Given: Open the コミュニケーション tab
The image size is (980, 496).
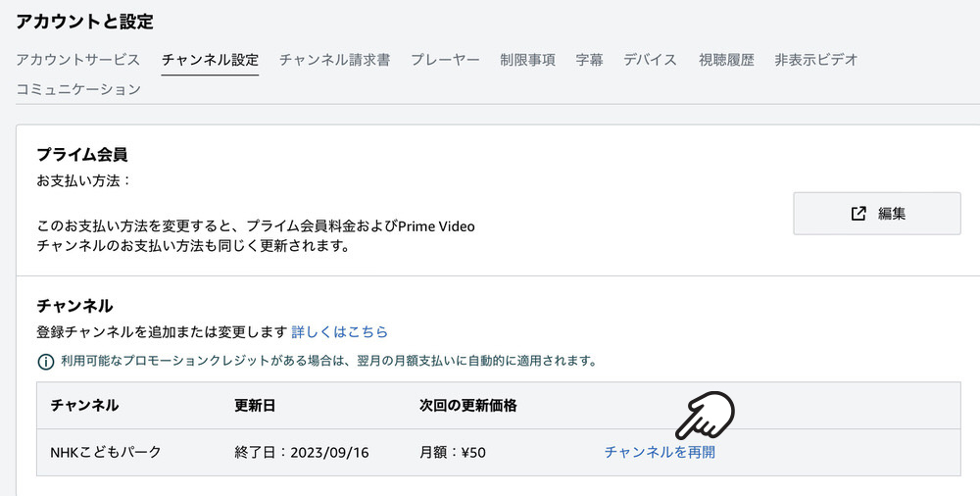Looking at the screenshot, I should [x=78, y=89].
